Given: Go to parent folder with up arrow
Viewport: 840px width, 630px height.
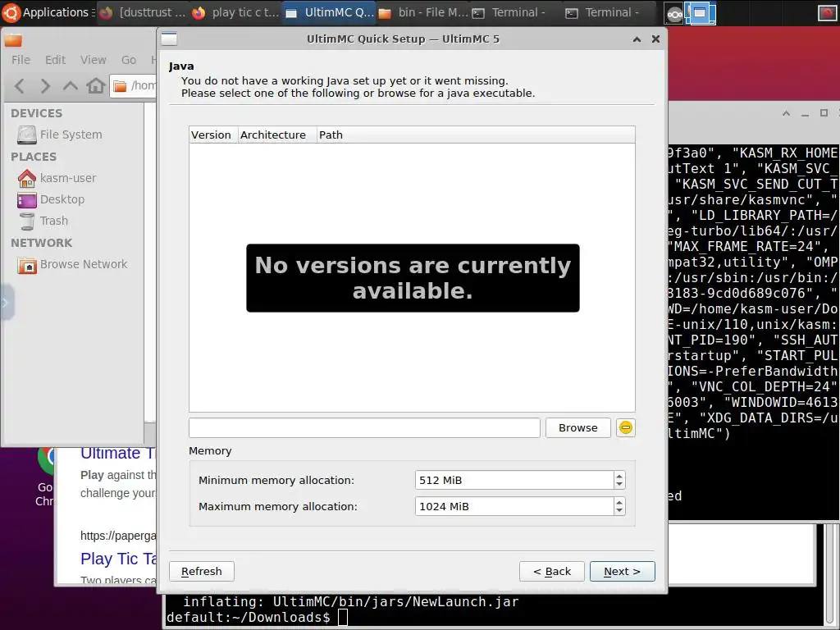Looking at the screenshot, I should tap(71, 85).
